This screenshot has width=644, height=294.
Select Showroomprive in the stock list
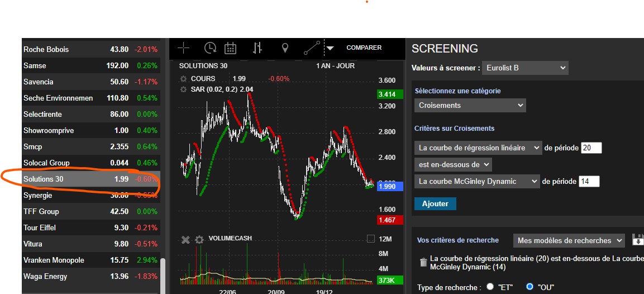91,130
